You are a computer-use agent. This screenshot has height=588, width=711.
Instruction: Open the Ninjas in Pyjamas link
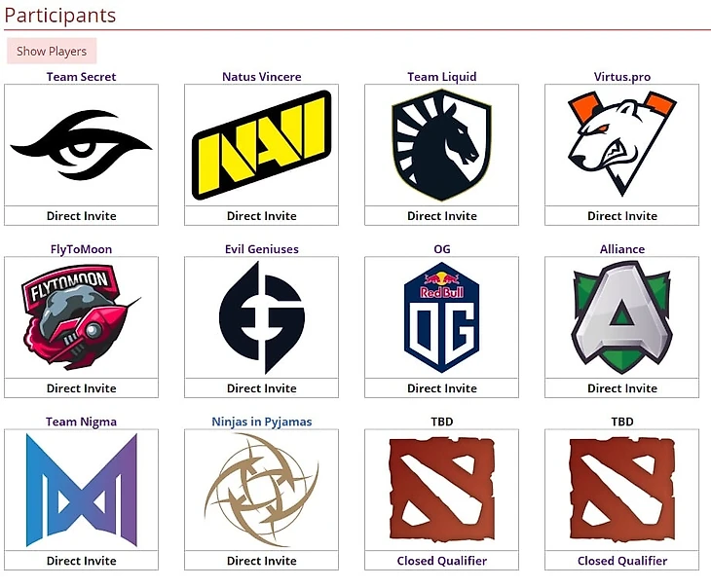pos(262,422)
